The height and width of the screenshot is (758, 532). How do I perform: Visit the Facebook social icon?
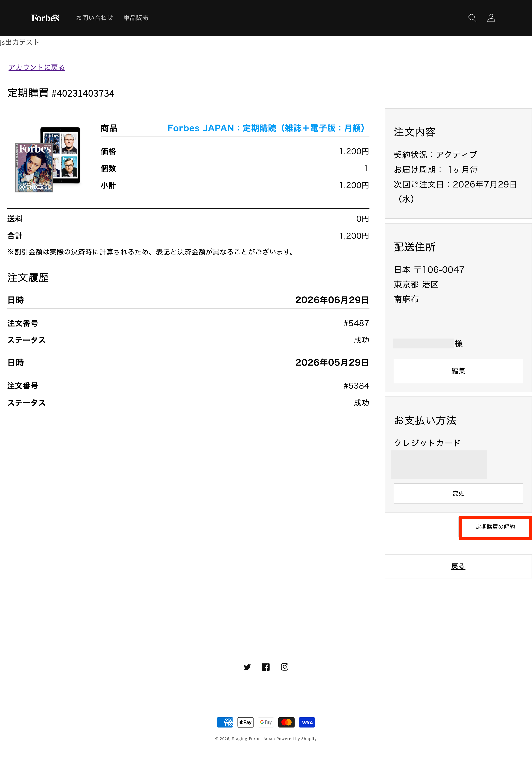coord(266,667)
